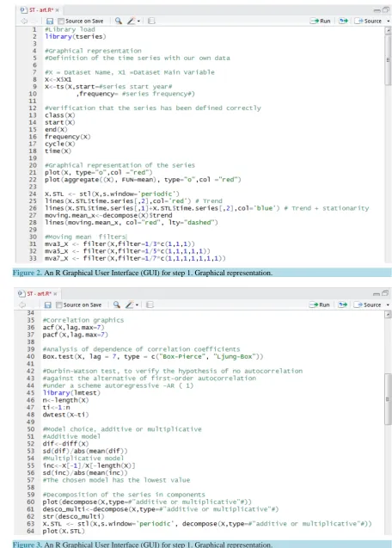Click the R file icon on Figure 2 editor tab

pyautogui.click(x=24, y=9)
